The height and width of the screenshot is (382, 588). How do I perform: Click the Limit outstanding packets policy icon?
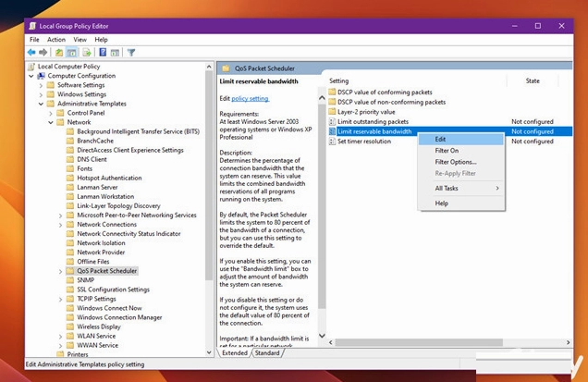(x=332, y=121)
